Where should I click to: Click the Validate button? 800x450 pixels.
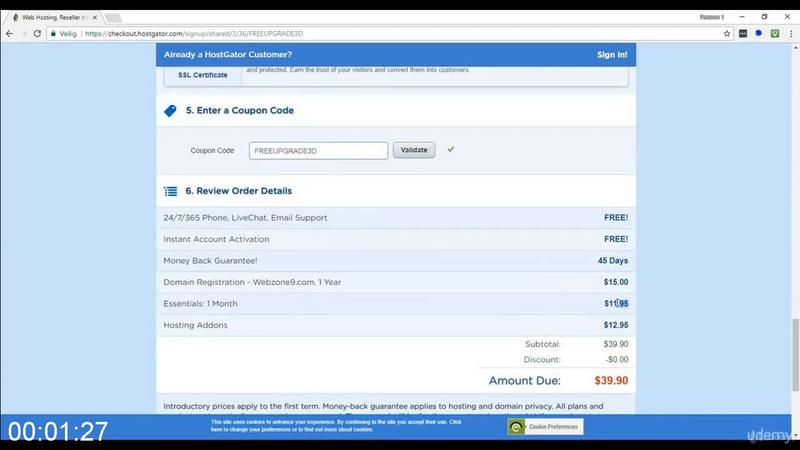point(414,150)
